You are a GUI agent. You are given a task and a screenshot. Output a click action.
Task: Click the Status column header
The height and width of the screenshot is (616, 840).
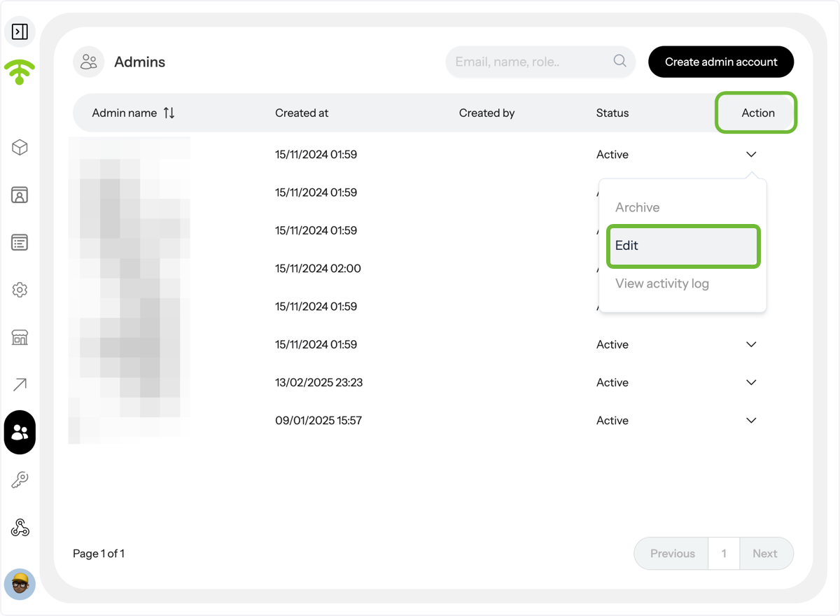pos(612,113)
